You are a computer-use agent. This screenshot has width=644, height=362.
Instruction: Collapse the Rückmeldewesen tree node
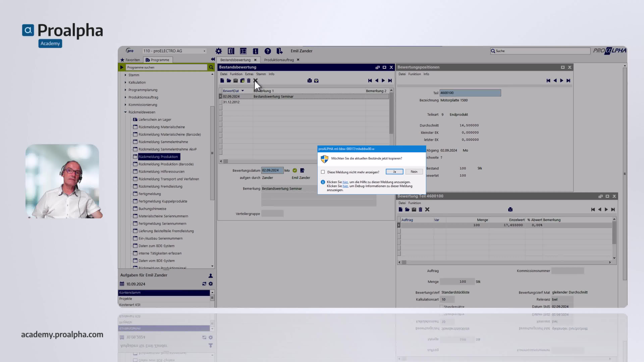[x=125, y=112]
